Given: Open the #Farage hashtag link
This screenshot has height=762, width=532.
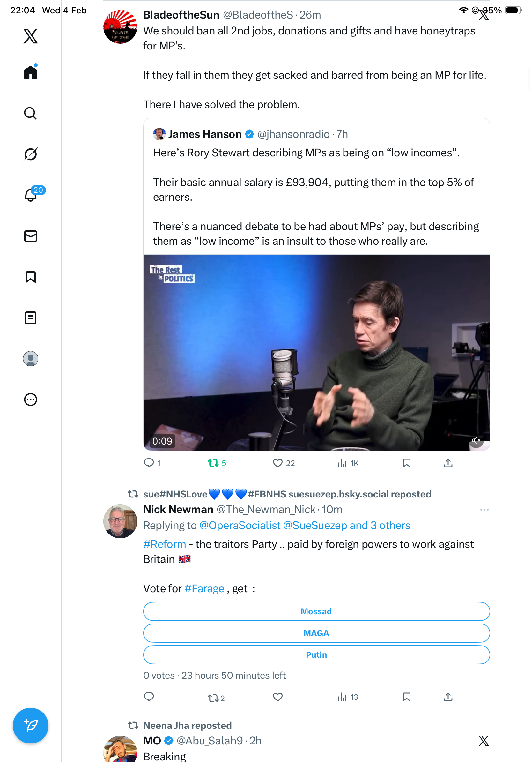Looking at the screenshot, I should (x=204, y=589).
